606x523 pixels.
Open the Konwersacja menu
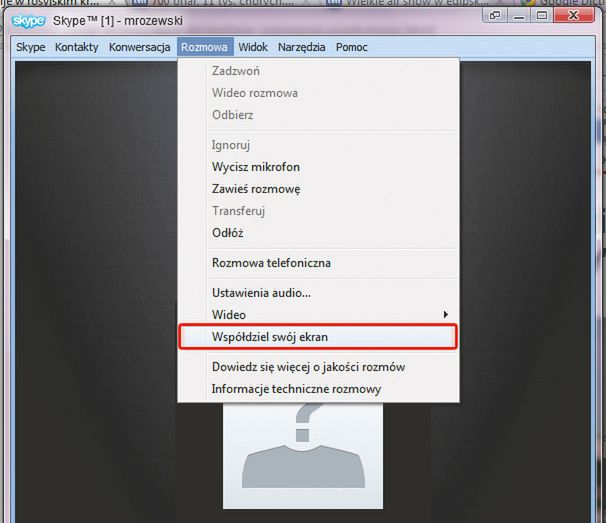[x=140, y=47]
